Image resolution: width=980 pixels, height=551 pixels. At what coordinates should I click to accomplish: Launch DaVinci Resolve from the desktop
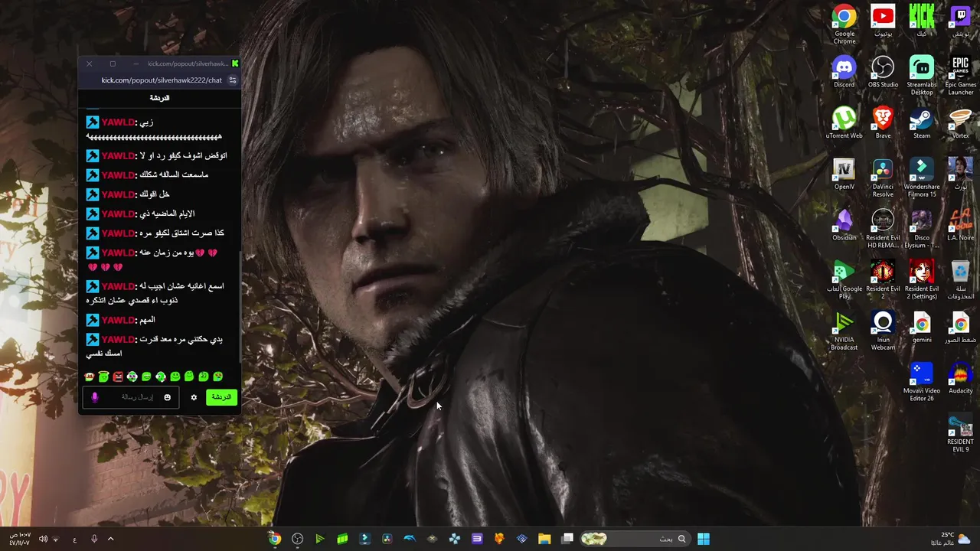pos(883,178)
